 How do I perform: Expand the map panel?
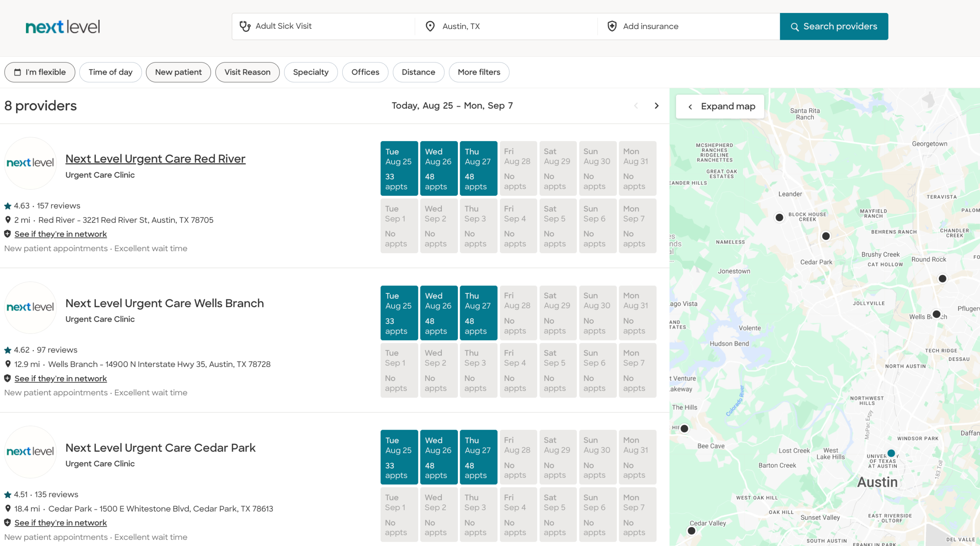(720, 106)
